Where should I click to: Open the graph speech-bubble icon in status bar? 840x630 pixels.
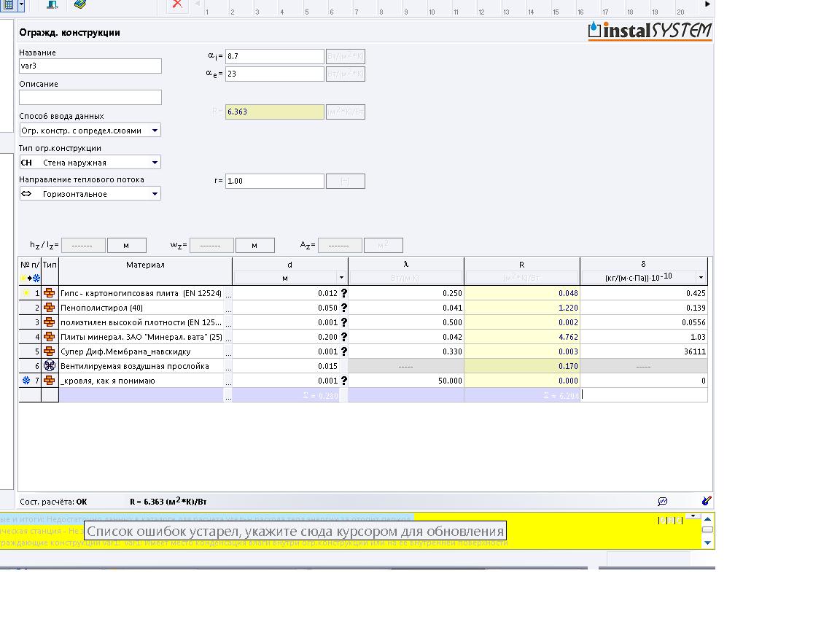tap(663, 502)
